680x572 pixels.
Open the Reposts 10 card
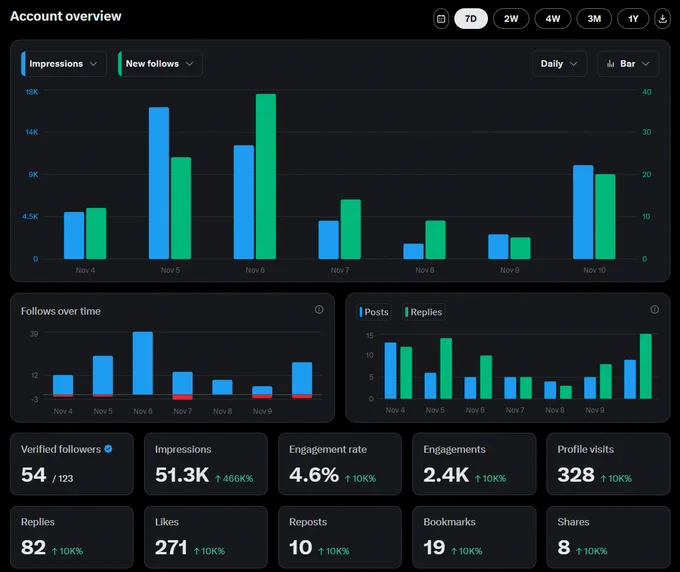pyautogui.click(x=340, y=537)
